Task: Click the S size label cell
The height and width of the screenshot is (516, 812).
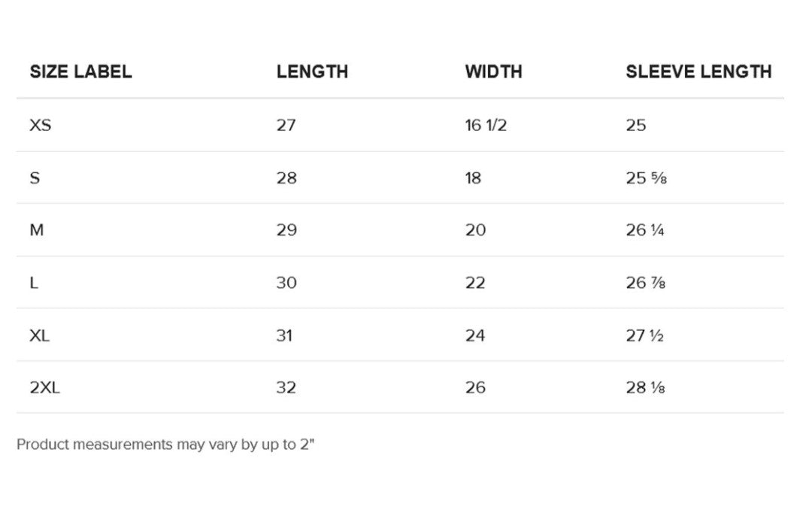Action: tap(35, 178)
